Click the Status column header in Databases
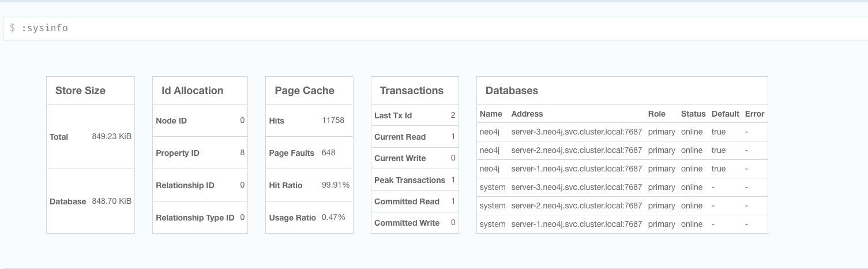868x269 pixels. (x=693, y=114)
